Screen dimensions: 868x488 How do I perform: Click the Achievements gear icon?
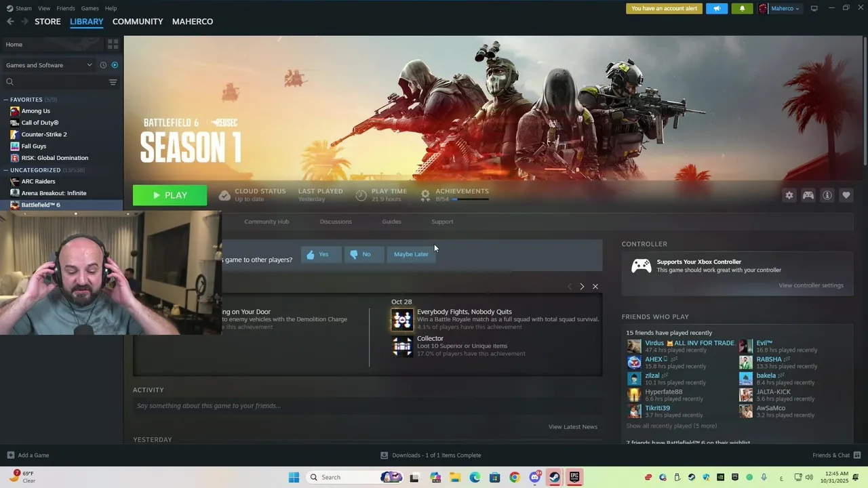click(x=425, y=195)
